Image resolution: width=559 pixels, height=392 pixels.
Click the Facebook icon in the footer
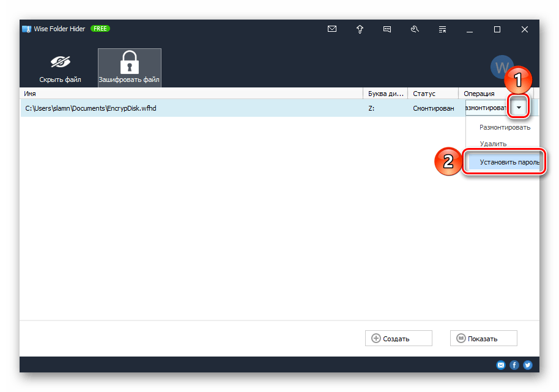coord(514,365)
